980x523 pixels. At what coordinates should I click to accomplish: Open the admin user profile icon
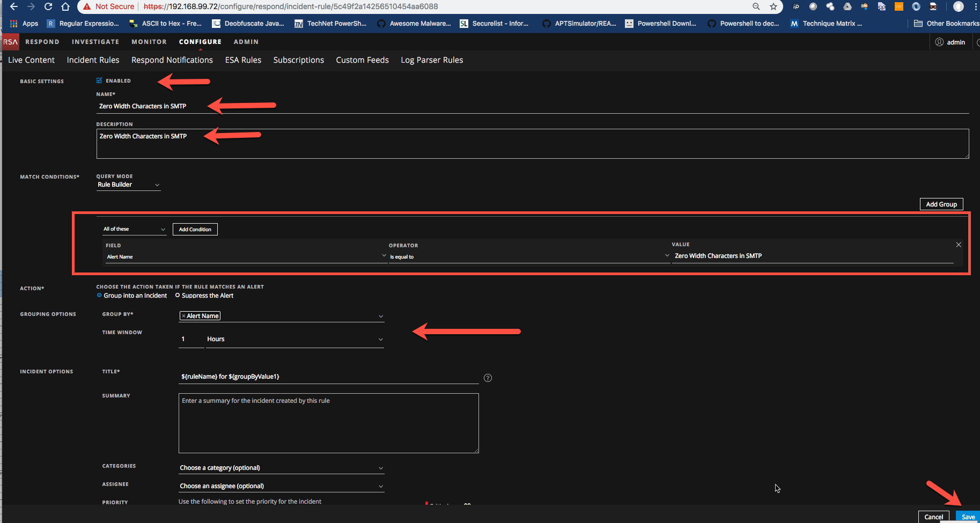pyautogui.click(x=939, y=42)
